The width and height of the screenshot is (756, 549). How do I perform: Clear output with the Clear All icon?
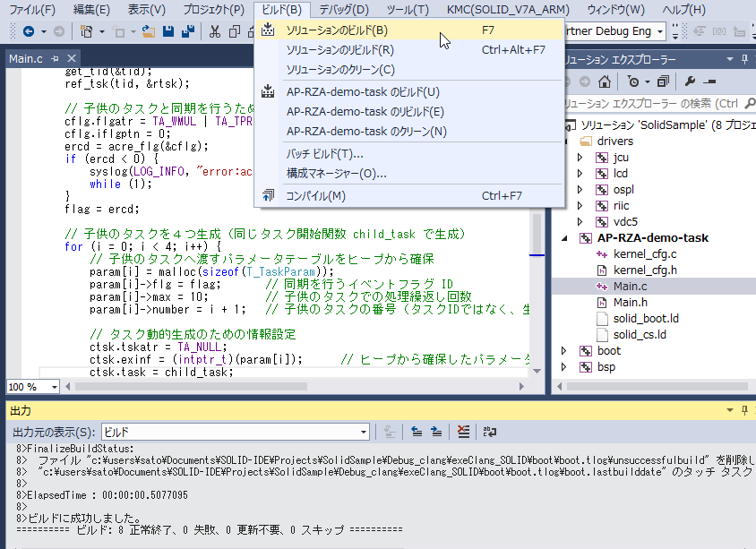(463, 432)
